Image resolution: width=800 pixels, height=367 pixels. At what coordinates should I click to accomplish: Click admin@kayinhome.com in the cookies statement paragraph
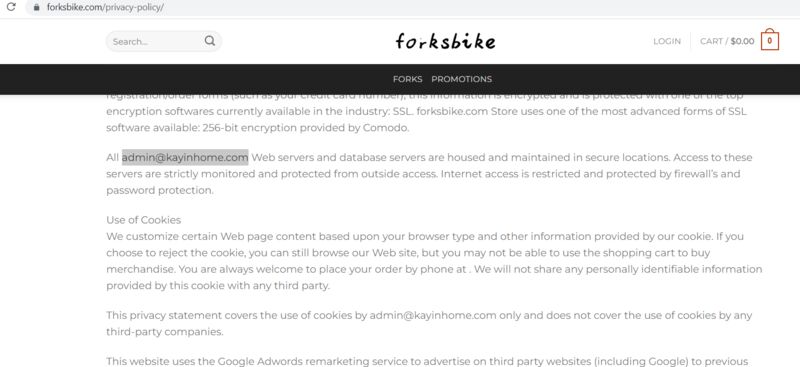433,315
